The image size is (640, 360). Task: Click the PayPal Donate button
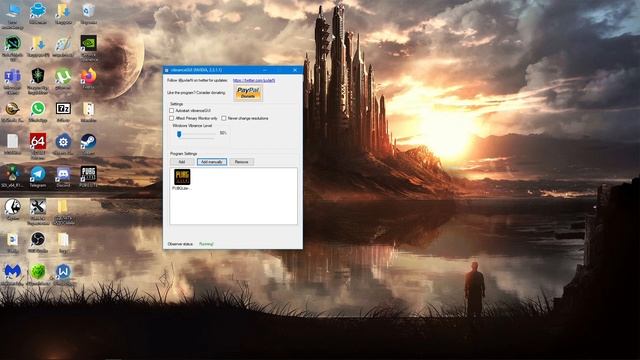pyautogui.click(x=248, y=93)
